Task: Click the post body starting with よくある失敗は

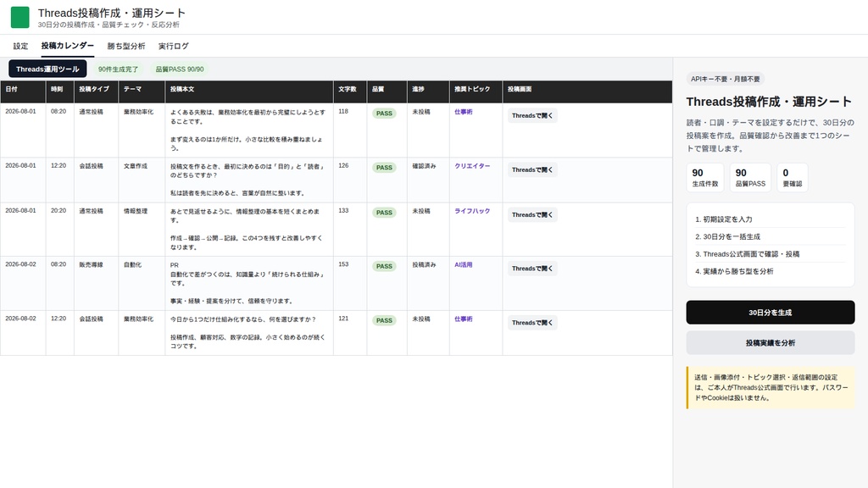Action: 248,130
